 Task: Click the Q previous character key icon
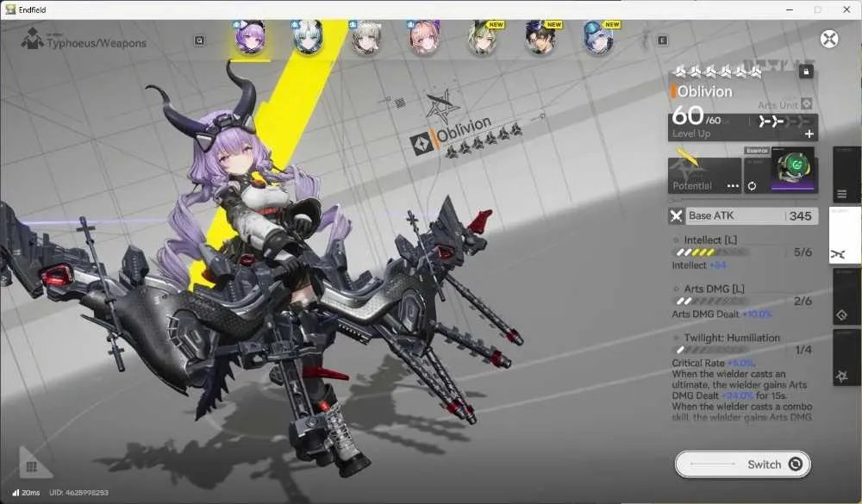pos(200,40)
